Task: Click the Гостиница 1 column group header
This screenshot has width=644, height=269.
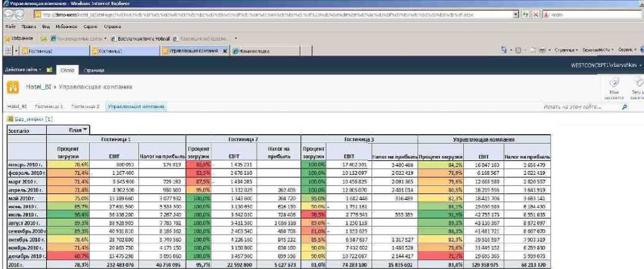Action: click(116, 140)
